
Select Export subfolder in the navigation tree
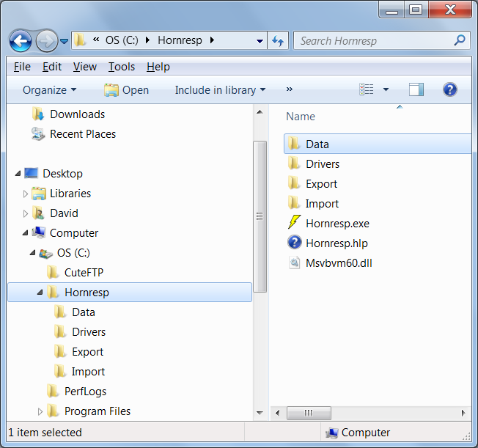pyautogui.click(x=87, y=352)
